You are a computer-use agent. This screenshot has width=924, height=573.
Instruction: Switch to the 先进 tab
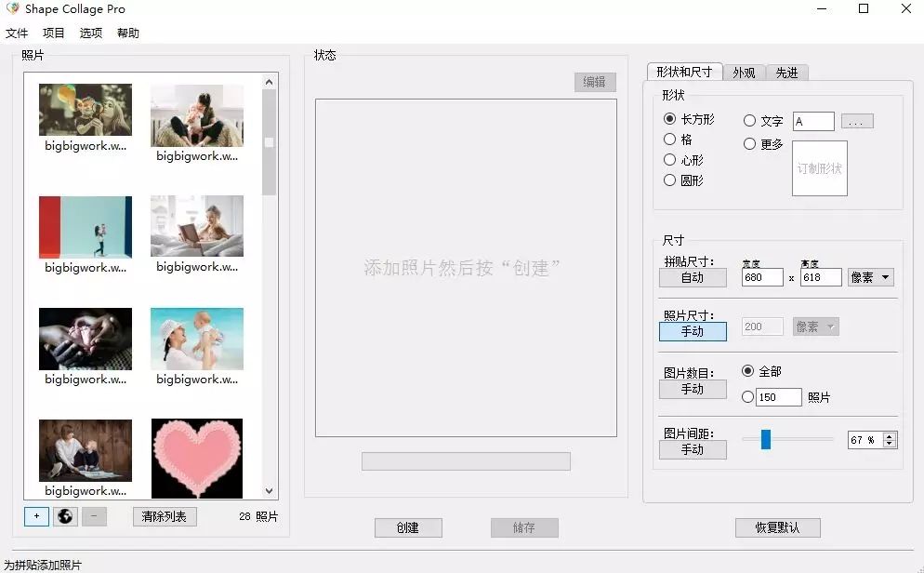tap(786, 73)
